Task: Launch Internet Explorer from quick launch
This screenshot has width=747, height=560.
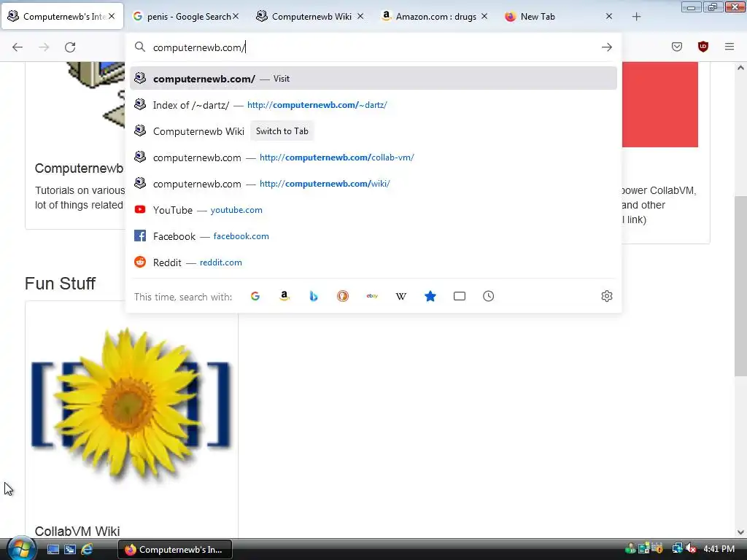Action: (87, 550)
